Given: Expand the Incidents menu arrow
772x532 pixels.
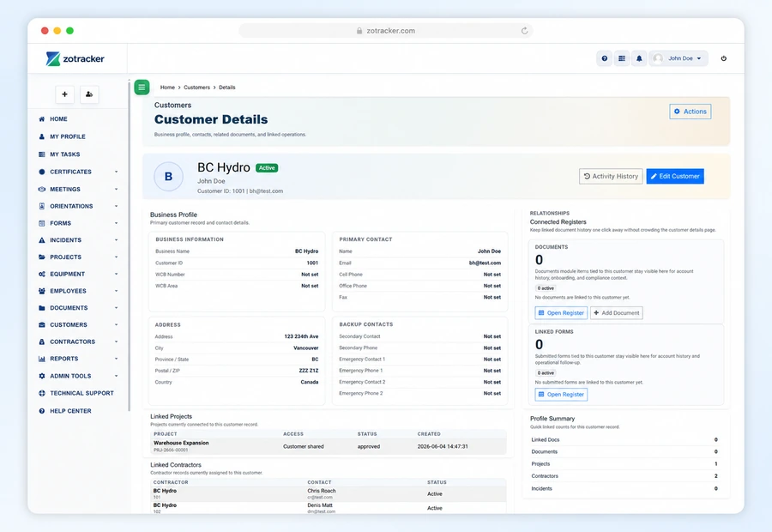Looking at the screenshot, I should coord(116,240).
